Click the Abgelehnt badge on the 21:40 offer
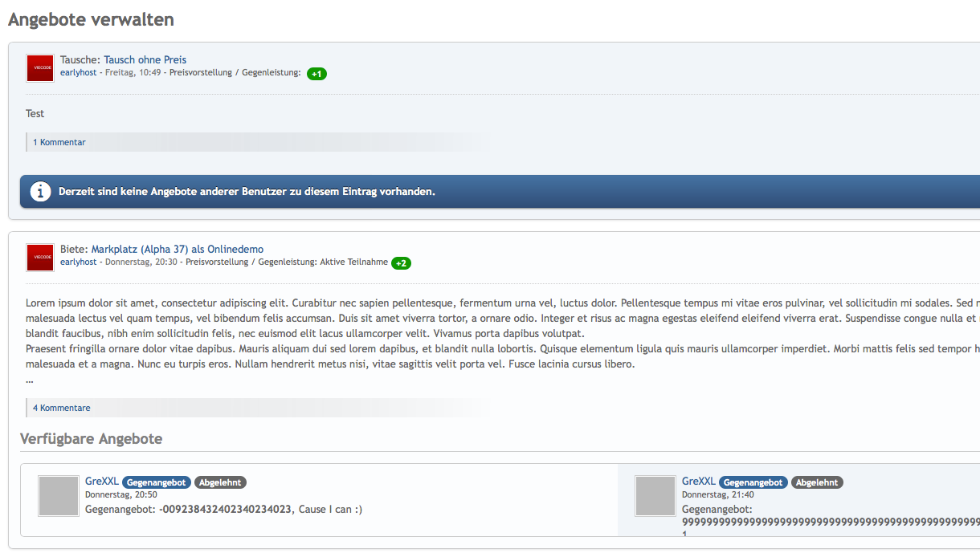Screen dimensions: 980x557 (x=817, y=482)
